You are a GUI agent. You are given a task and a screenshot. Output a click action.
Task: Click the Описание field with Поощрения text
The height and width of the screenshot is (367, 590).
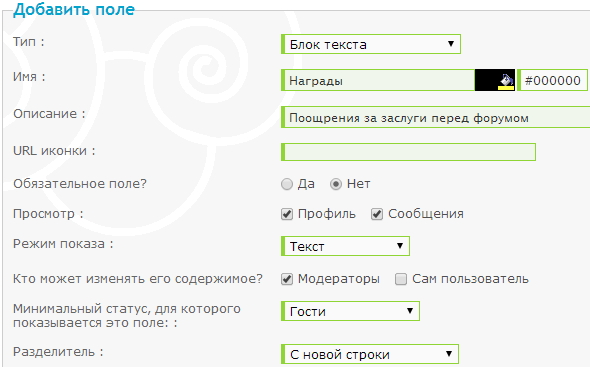435,117
